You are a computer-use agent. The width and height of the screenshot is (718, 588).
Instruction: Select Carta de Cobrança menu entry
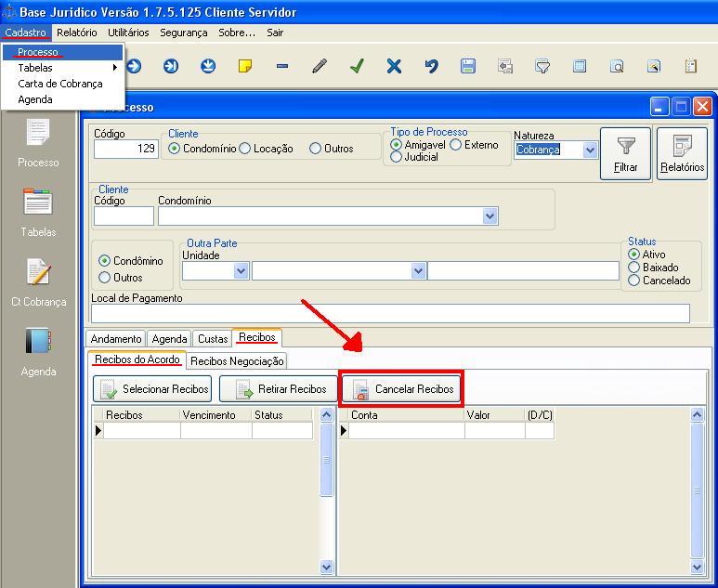59,84
